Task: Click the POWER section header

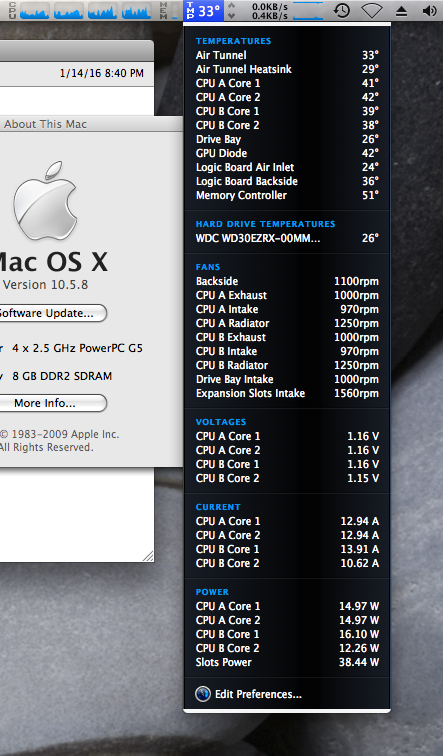Action: point(212,592)
